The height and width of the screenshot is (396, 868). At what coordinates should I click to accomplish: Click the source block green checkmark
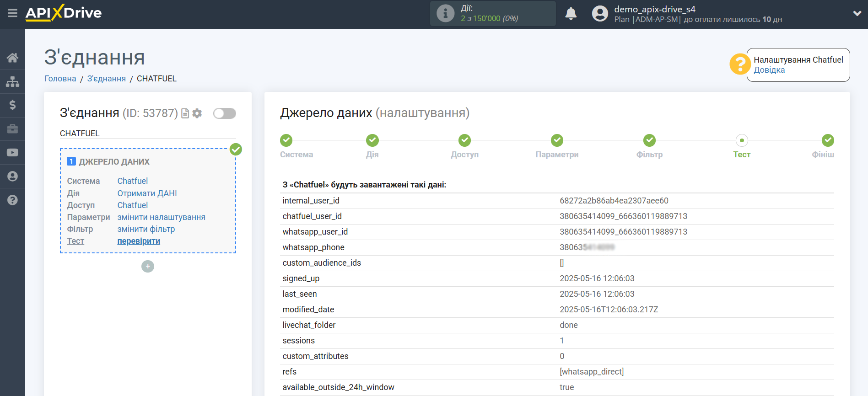click(x=236, y=150)
